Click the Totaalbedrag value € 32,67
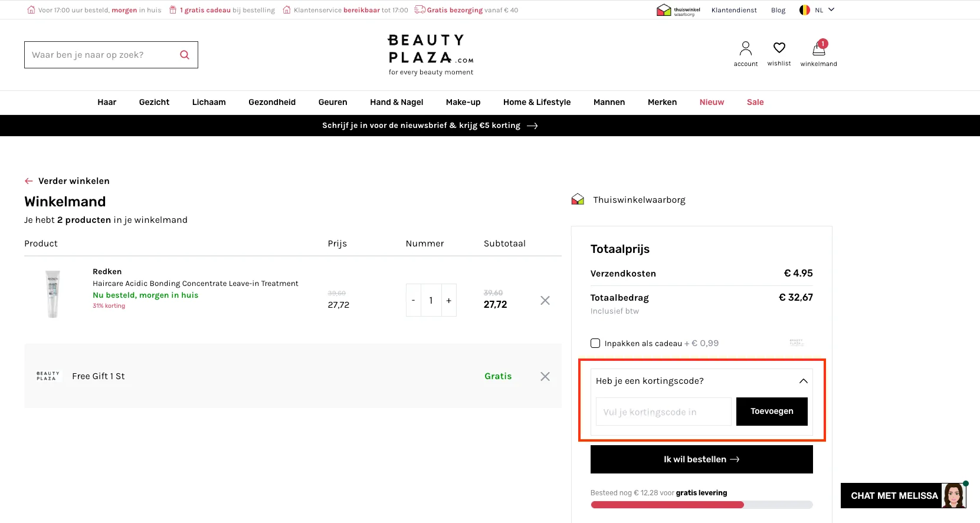 796,297
